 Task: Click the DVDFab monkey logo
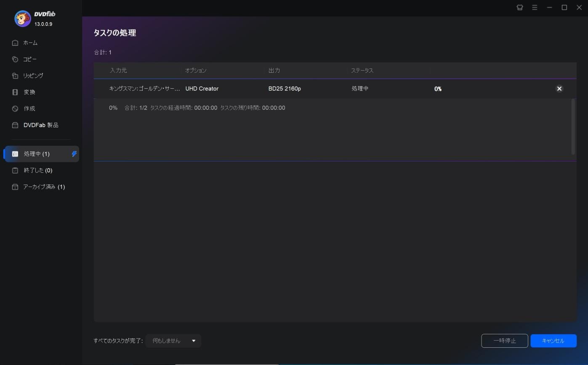tap(23, 19)
